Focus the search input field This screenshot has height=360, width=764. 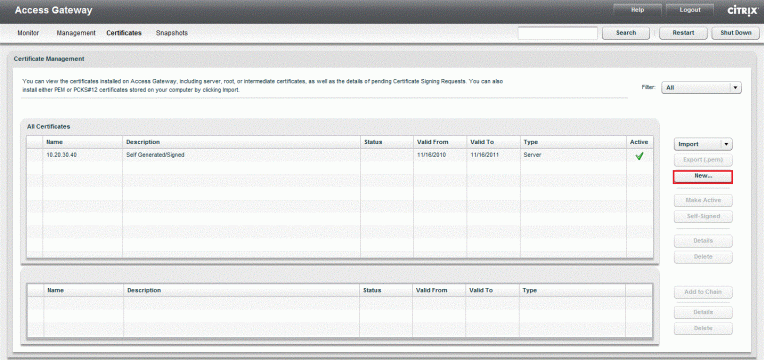pos(557,33)
